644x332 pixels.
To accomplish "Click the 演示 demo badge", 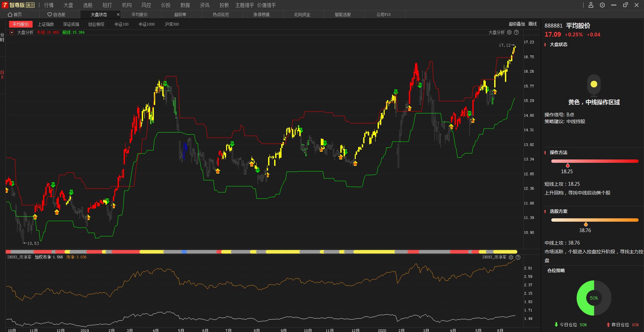I will pos(30,5).
